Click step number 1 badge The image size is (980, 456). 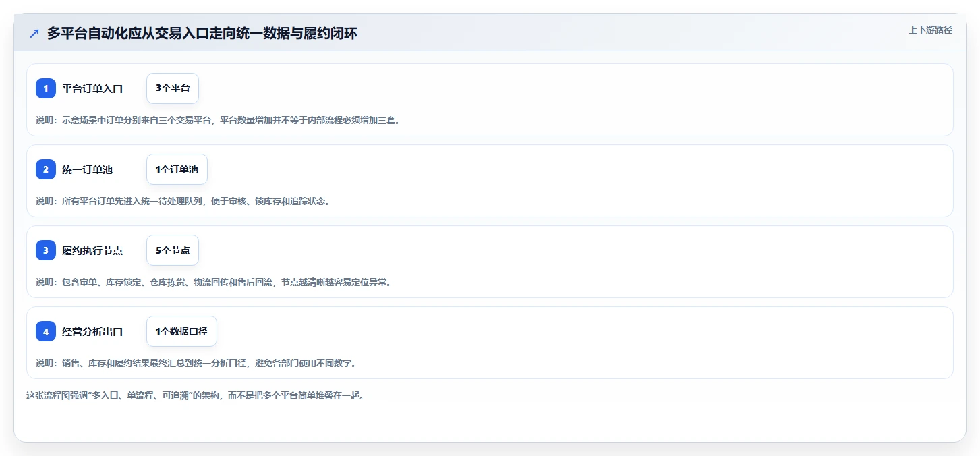46,88
